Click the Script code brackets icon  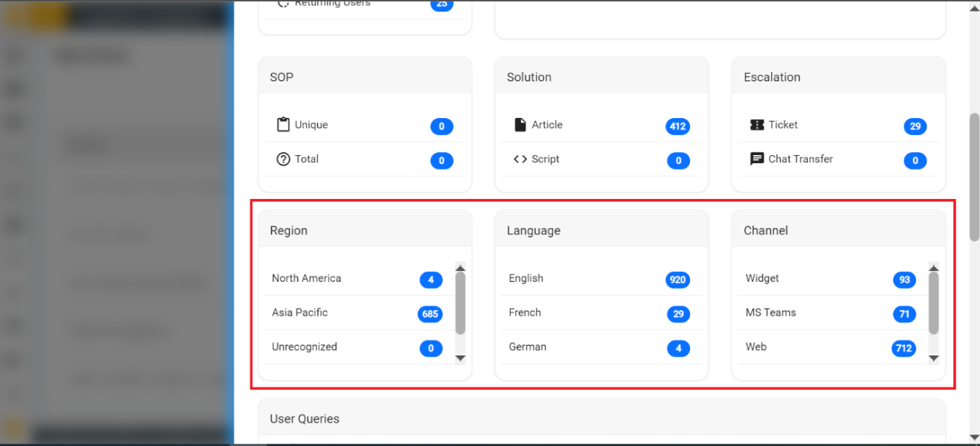[x=520, y=159]
